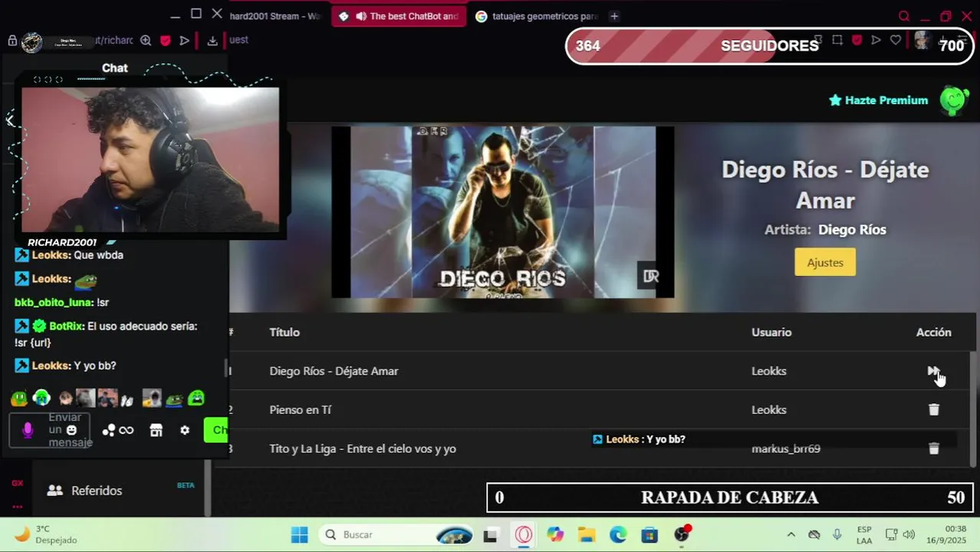Switch to The best ChatBot tab

tap(399, 16)
